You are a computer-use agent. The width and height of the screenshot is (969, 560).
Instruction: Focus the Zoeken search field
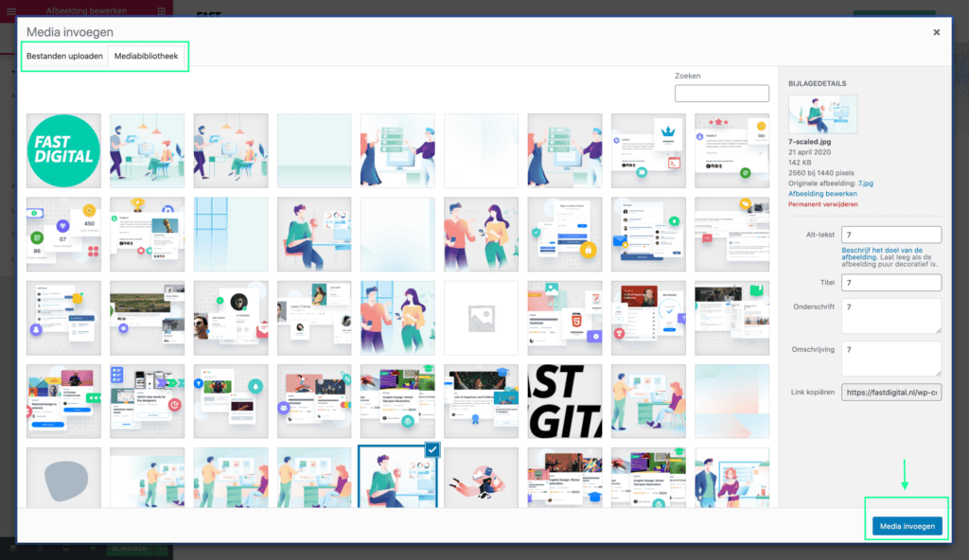tap(721, 93)
